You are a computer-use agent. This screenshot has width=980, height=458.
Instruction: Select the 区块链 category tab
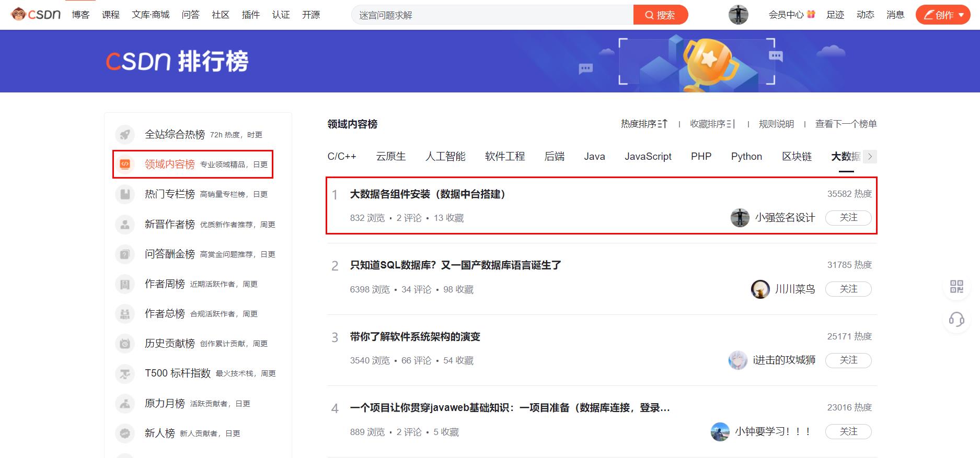click(x=797, y=156)
